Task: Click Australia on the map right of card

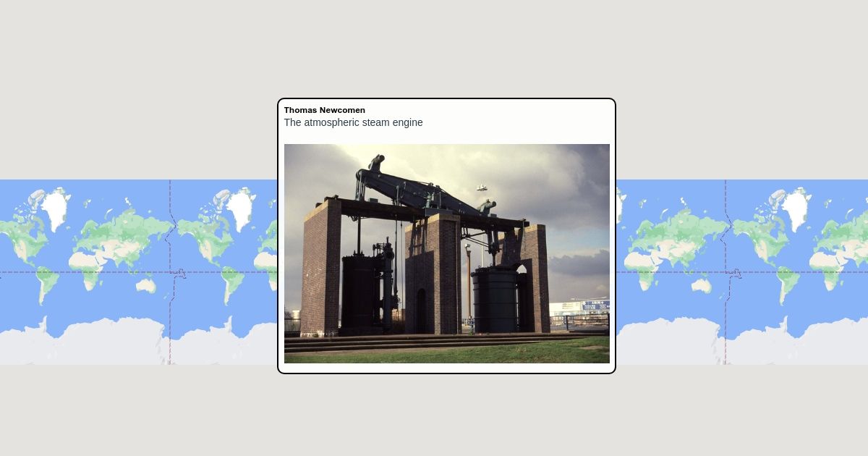Action: pyautogui.click(x=702, y=286)
